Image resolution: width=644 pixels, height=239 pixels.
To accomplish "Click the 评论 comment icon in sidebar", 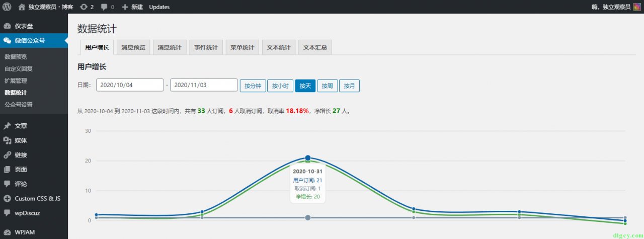I will (7, 184).
